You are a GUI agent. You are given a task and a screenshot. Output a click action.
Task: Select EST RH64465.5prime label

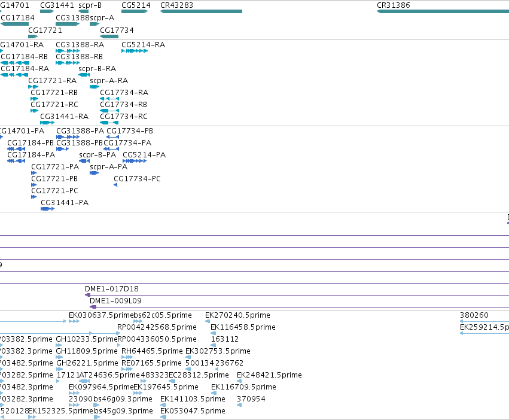[152, 351]
